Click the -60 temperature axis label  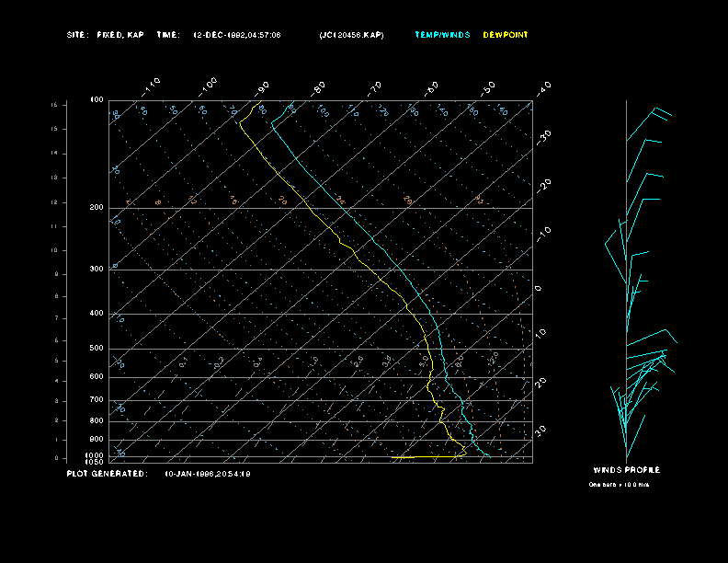pyautogui.click(x=431, y=88)
